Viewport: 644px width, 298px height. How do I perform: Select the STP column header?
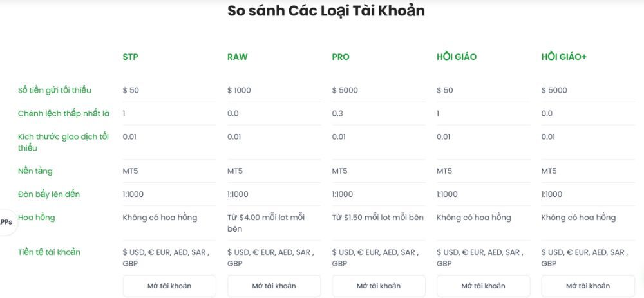coord(130,57)
